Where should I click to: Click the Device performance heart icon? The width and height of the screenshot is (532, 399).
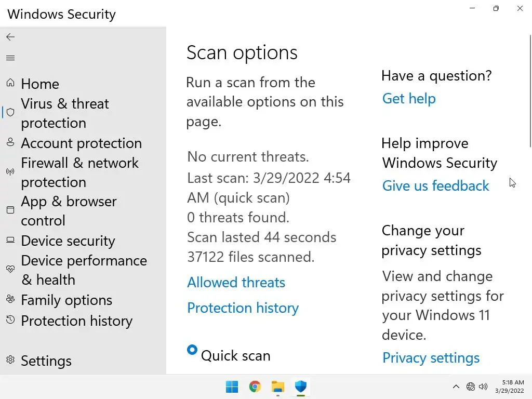pos(10,269)
